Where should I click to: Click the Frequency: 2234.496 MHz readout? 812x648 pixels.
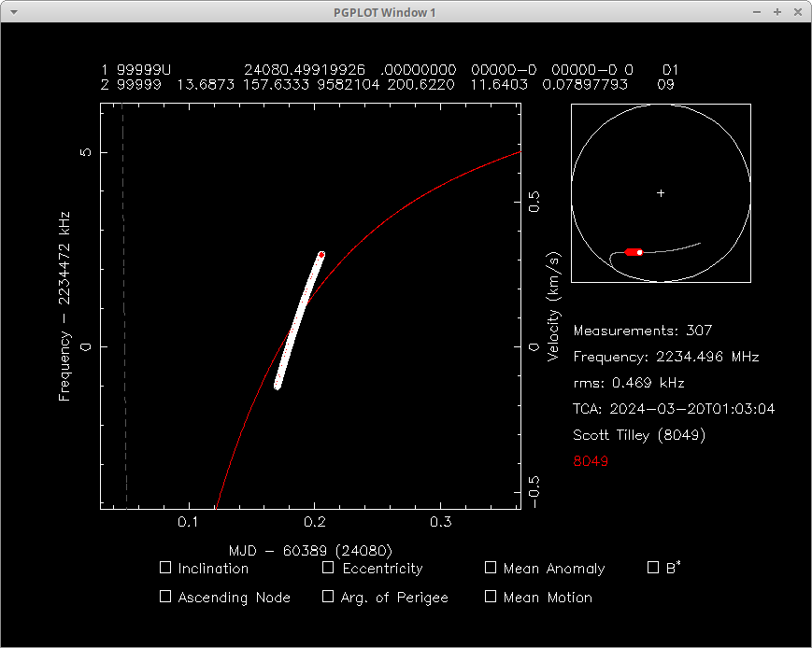pyautogui.click(x=666, y=357)
